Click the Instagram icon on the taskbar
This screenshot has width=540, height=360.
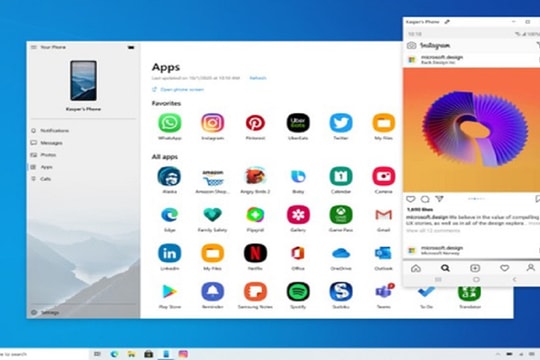pyautogui.click(x=183, y=354)
